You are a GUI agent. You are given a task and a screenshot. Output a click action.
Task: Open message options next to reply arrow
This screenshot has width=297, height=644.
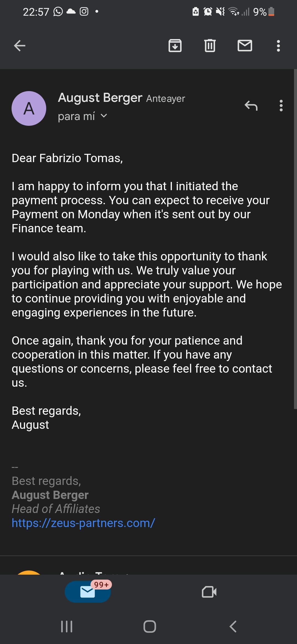[x=281, y=106]
